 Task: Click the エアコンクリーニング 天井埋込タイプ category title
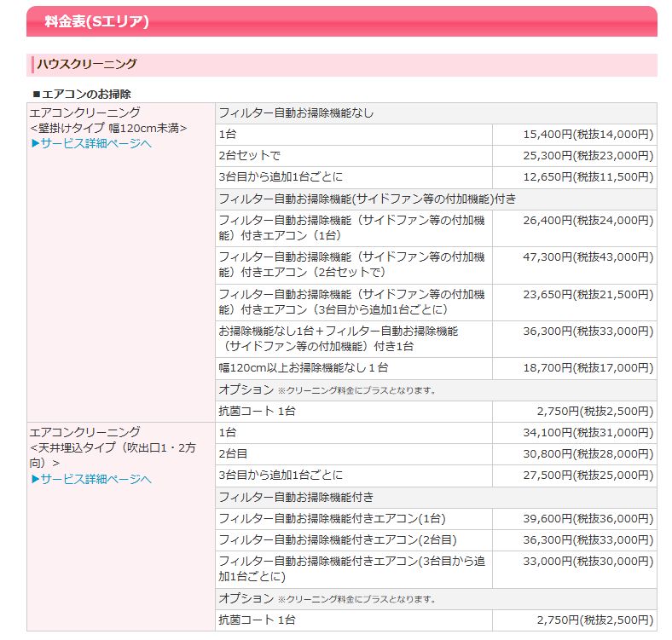tap(85, 432)
